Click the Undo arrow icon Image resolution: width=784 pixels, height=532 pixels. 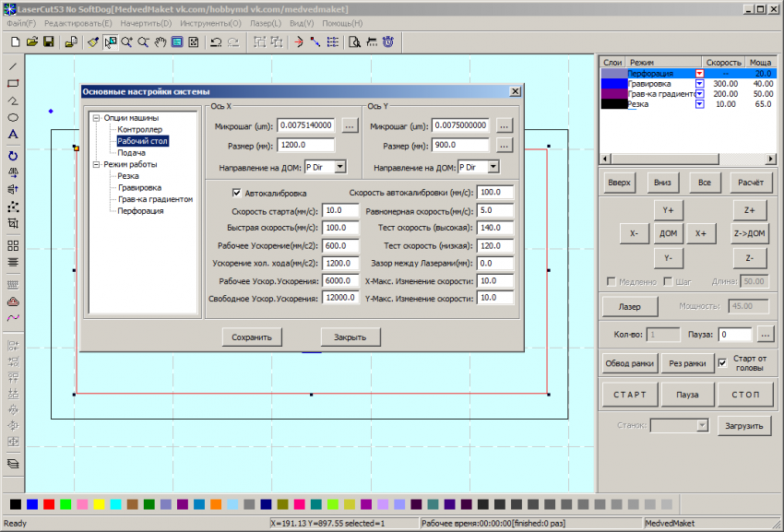point(216,41)
